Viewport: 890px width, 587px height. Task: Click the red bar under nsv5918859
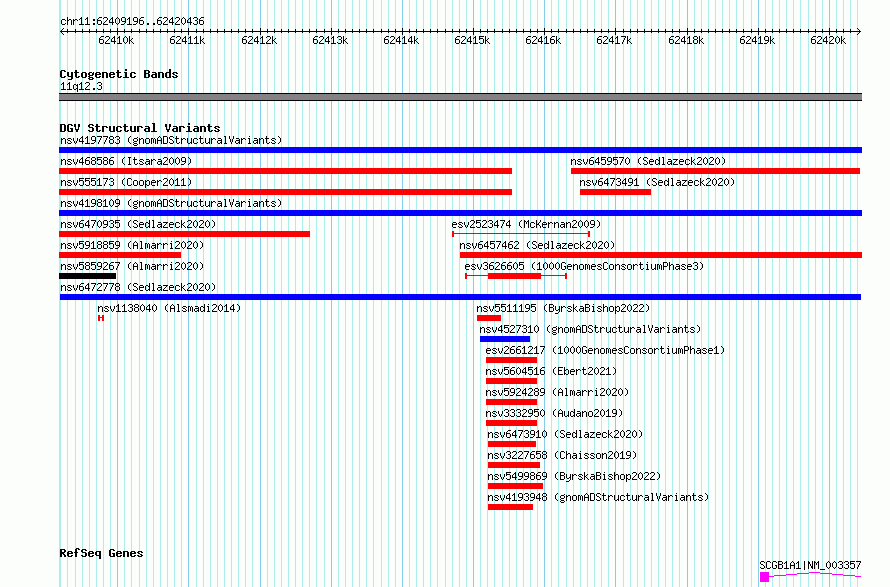tap(120, 255)
